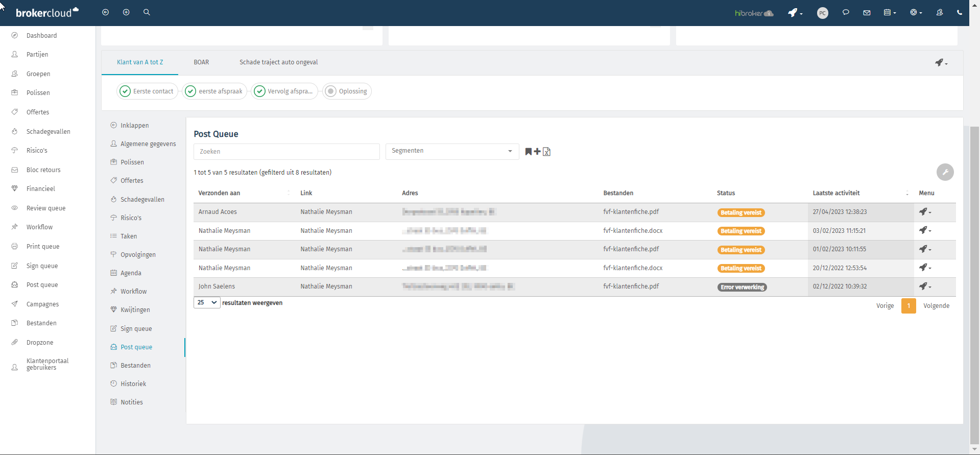Click the person icon beside the phone icon
The width and height of the screenshot is (980, 455).
(939, 13)
